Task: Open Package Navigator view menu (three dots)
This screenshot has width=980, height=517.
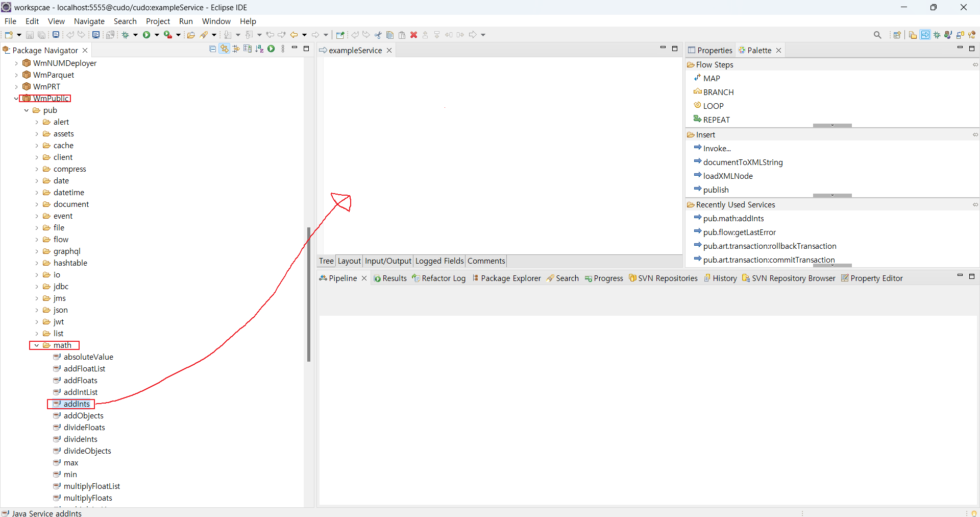Action: [x=283, y=49]
